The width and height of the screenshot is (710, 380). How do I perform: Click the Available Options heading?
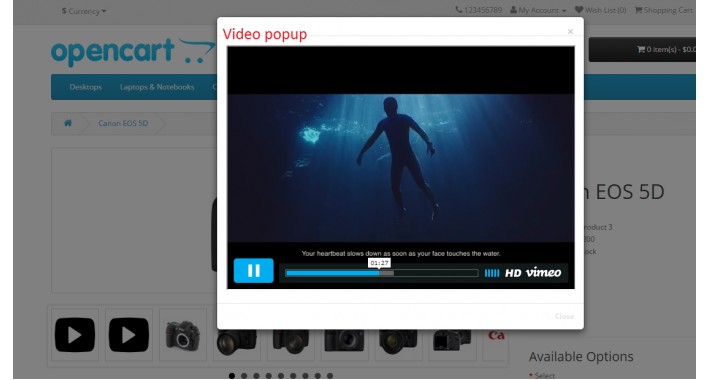click(x=581, y=357)
